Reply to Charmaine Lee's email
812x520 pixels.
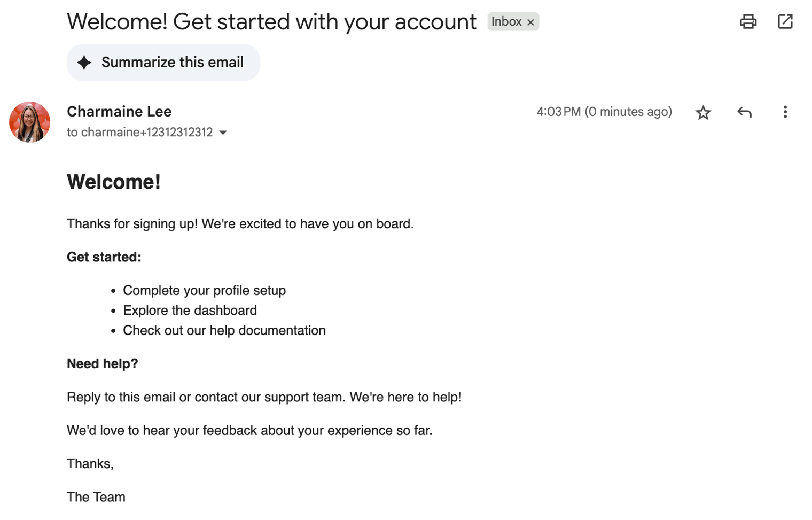click(744, 112)
